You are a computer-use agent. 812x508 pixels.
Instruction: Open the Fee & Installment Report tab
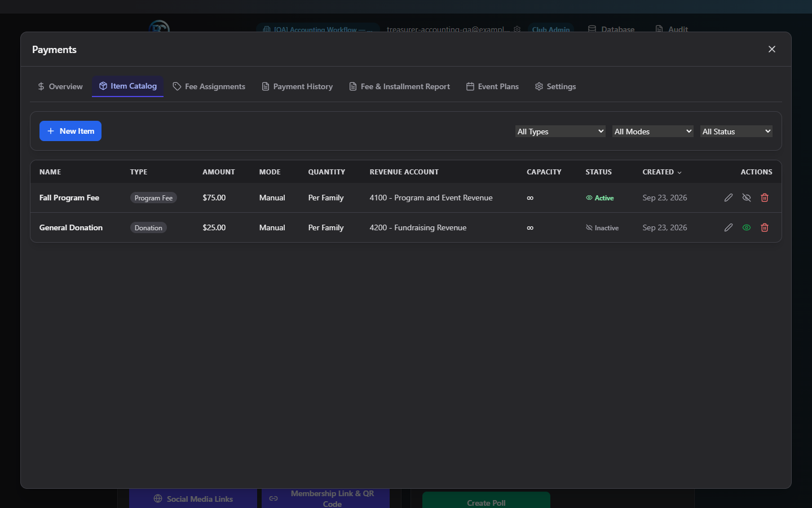(399, 86)
